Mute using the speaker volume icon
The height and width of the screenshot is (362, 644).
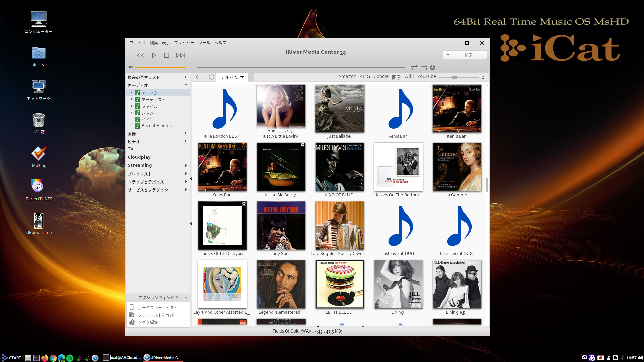pyautogui.click(x=131, y=67)
